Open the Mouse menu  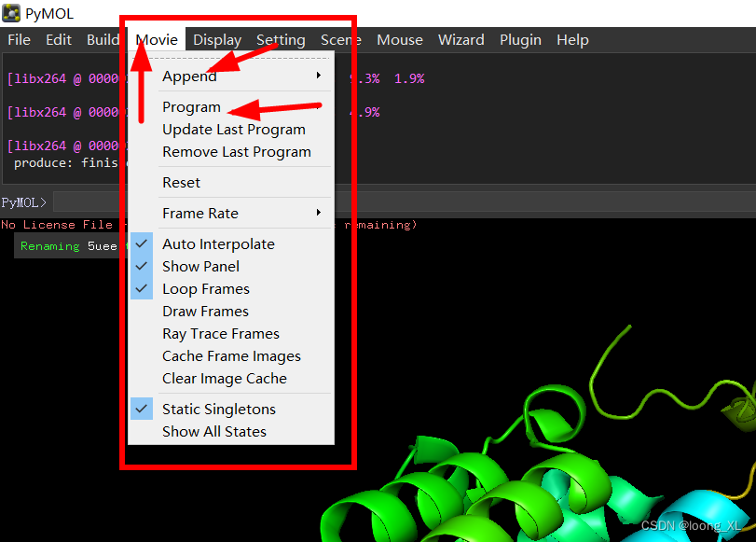(399, 39)
